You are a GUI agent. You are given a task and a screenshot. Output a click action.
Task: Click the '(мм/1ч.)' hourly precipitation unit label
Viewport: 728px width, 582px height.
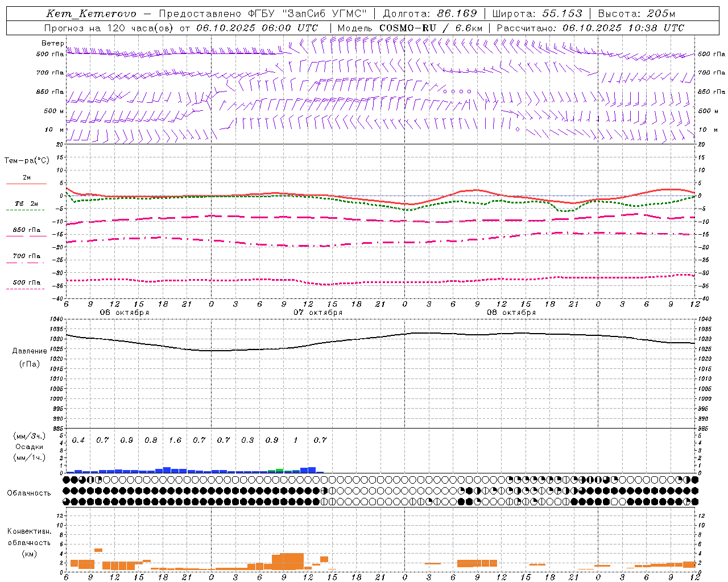(30, 458)
